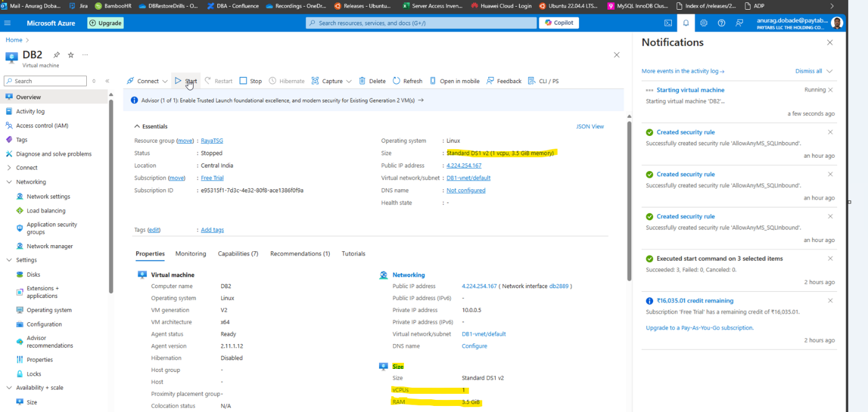The image size is (868, 412).
Task: Click the Upgrade button in header
Action: click(106, 23)
